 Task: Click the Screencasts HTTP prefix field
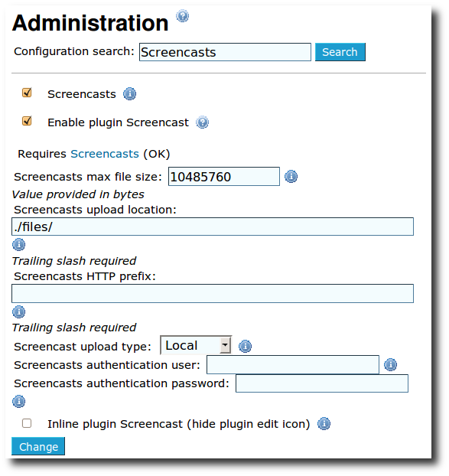click(213, 294)
